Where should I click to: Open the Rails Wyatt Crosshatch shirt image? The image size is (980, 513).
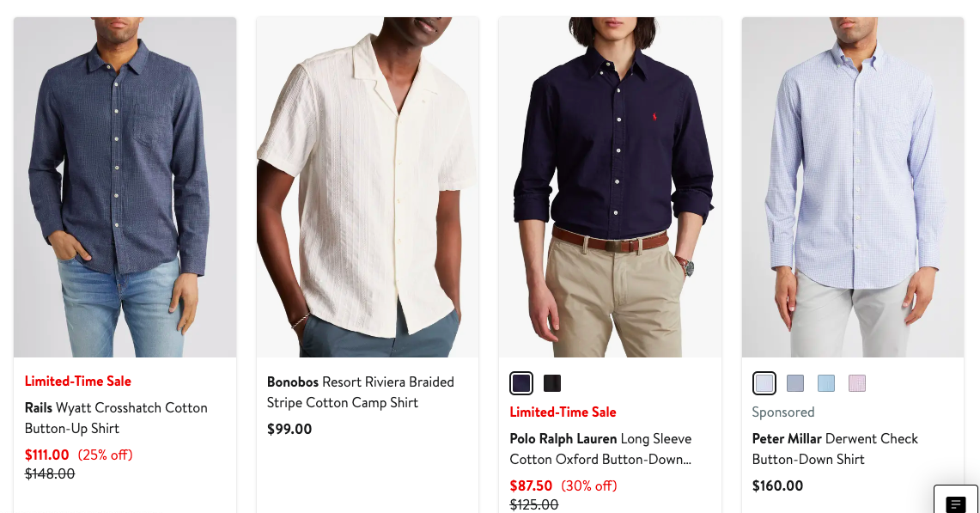(x=125, y=187)
